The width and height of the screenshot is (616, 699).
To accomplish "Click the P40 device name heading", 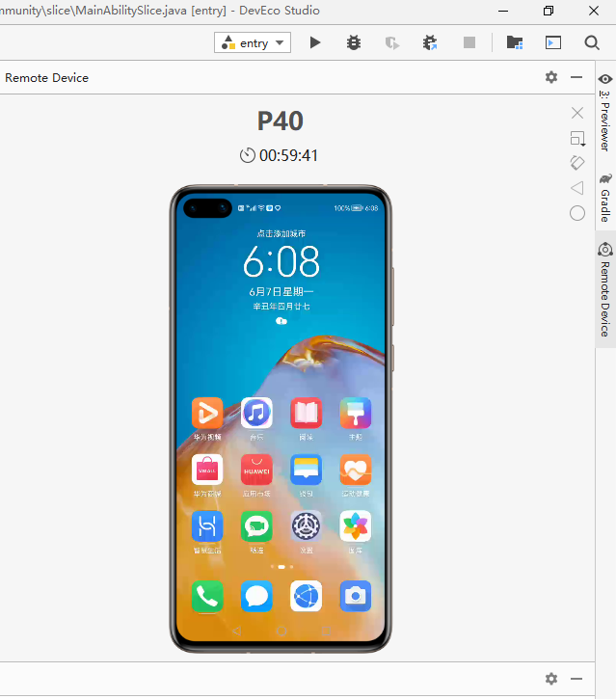I will click(x=281, y=121).
